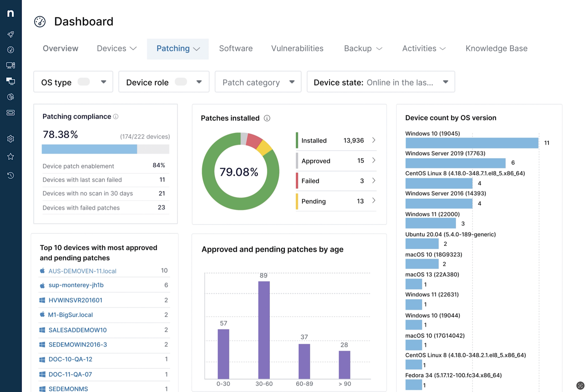The width and height of the screenshot is (587, 392).
Task: Open the SALESADDEMOW10 device link
Action: pos(77,330)
